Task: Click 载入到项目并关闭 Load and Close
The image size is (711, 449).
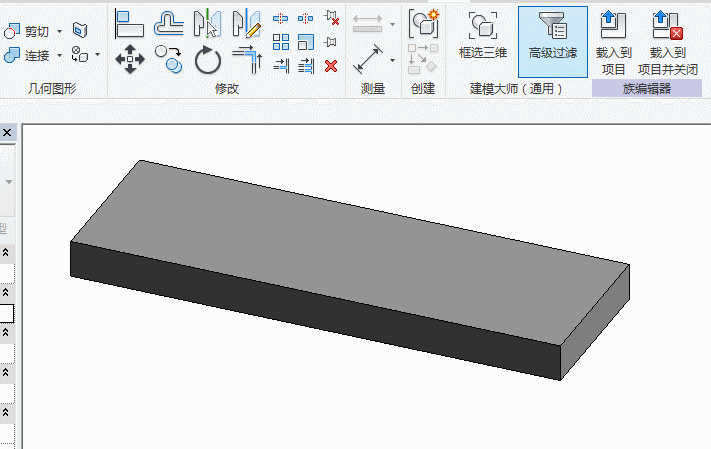Action: tap(667, 40)
